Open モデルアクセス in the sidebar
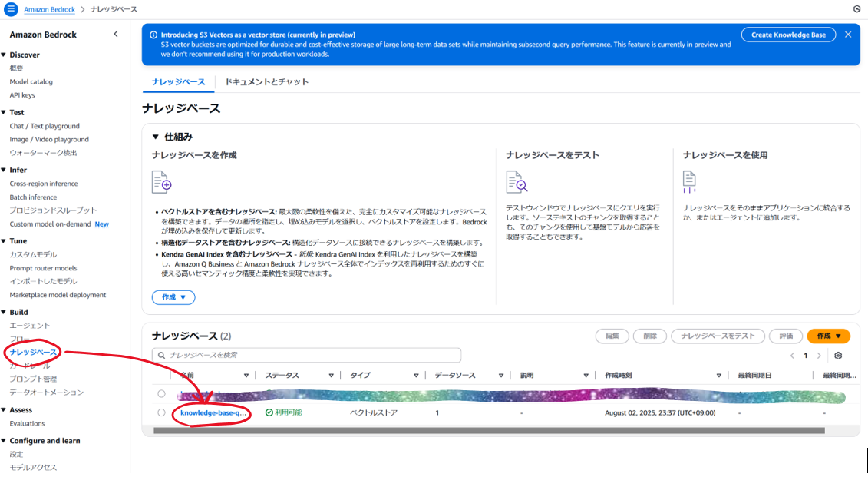This screenshot has height=477, width=868. click(x=33, y=468)
